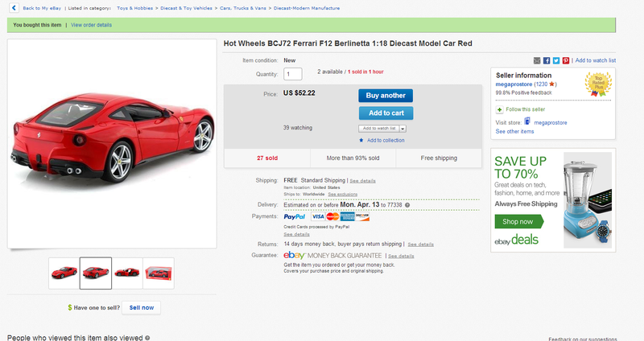Click the Shop now eBay deals button

pyautogui.click(x=518, y=222)
